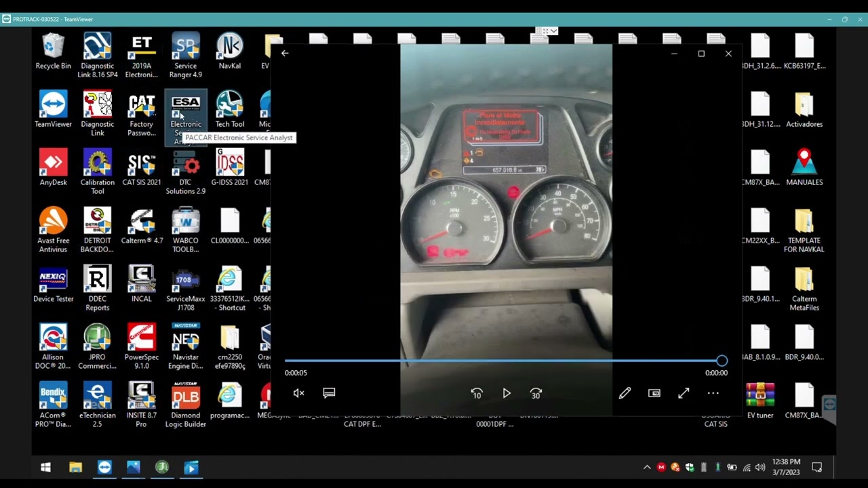Open DTC Solutions 2.9 icon
The height and width of the screenshot is (488, 868).
(185, 172)
